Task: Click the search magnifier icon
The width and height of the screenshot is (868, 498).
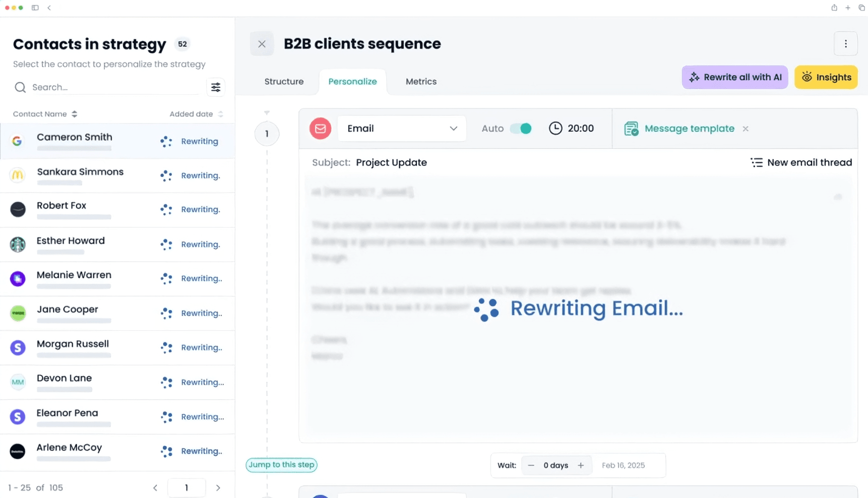Action: 20,87
